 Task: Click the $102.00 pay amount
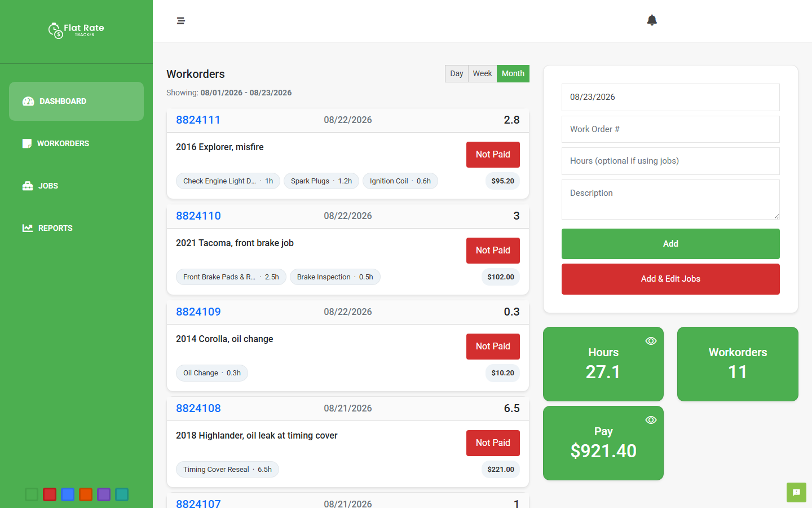pos(501,277)
